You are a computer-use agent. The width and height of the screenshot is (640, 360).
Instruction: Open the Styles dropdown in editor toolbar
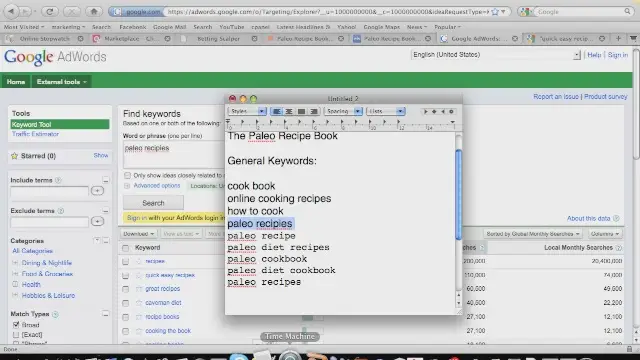(x=248, y=111)
